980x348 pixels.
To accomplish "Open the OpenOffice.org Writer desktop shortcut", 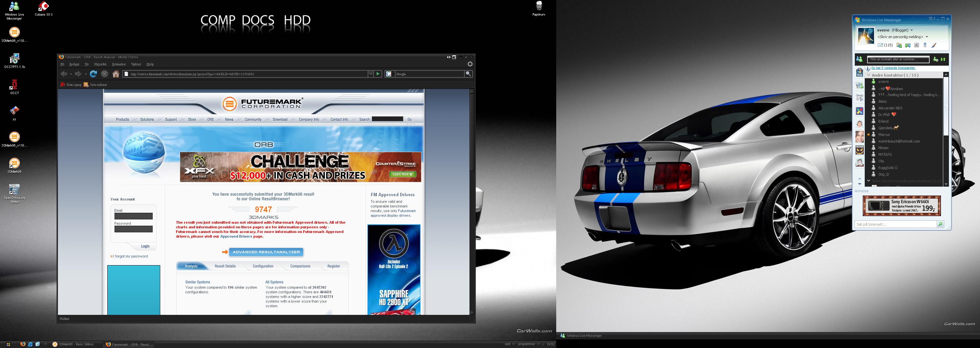I will pyautogui.click(x=15, y=194).
